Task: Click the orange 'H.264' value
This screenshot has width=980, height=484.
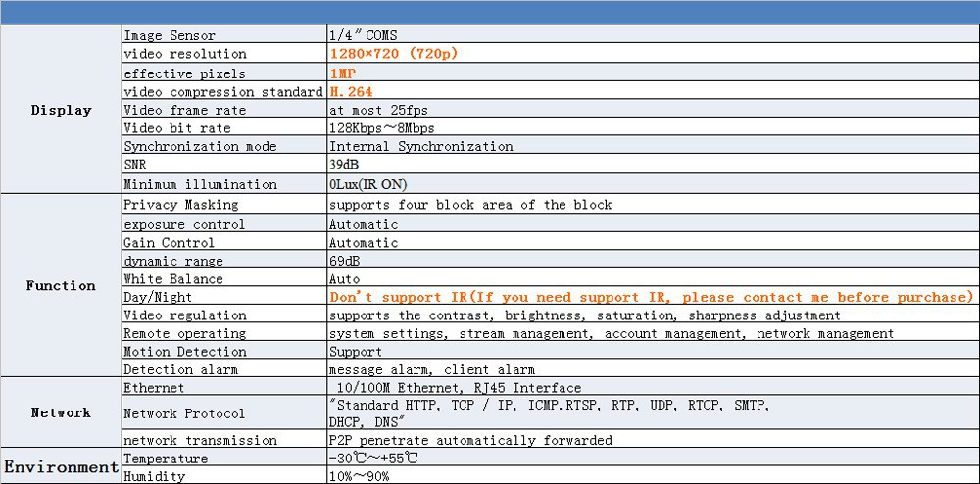Action: 351,92
